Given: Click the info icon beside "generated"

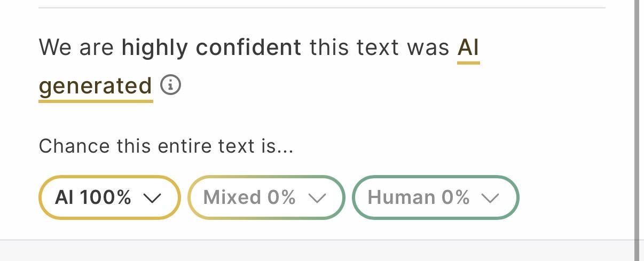Looking at the screenshot, I should click(x=171, y=85).
